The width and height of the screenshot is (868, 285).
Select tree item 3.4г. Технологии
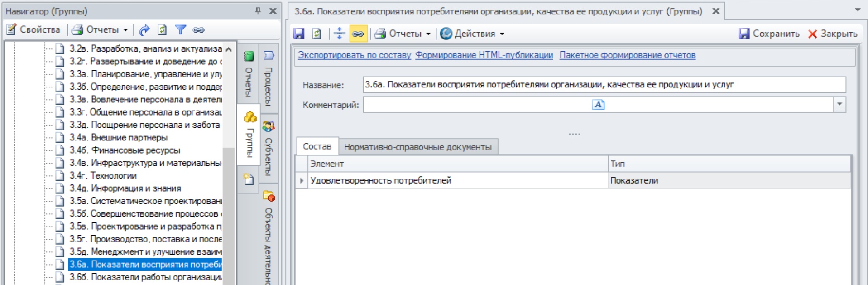point(114,176)
